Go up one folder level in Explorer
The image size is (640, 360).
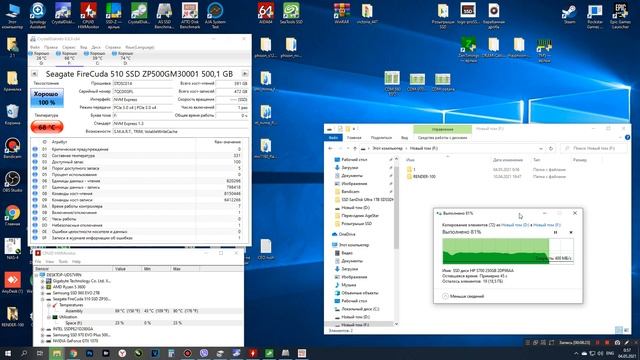click(x=354, y=149)
